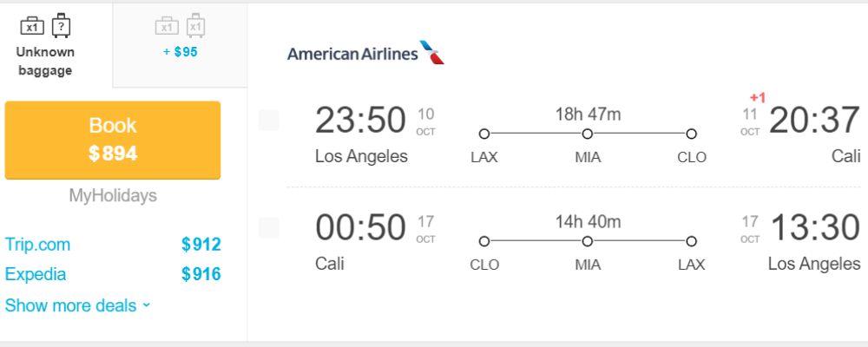Book the $894 fare
This screenshot has width=868, height=347.
[x=112, y=140]
